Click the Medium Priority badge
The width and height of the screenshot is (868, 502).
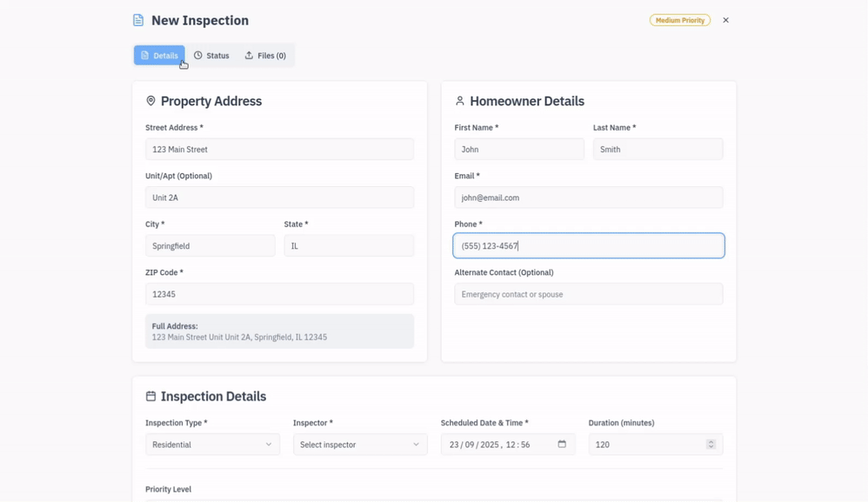(680, 21)
